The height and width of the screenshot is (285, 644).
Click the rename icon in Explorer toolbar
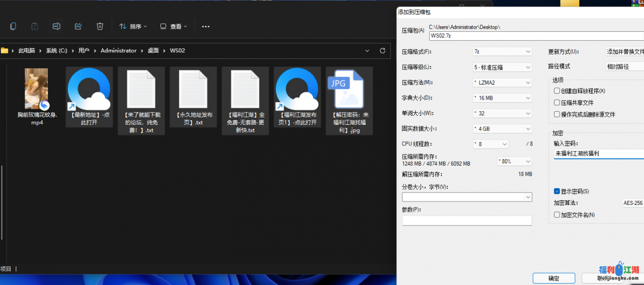point(57,26)
